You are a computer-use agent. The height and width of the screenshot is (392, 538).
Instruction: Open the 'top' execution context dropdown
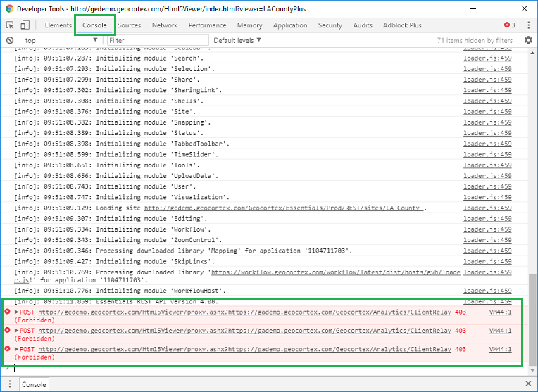(x=61, y=40)
